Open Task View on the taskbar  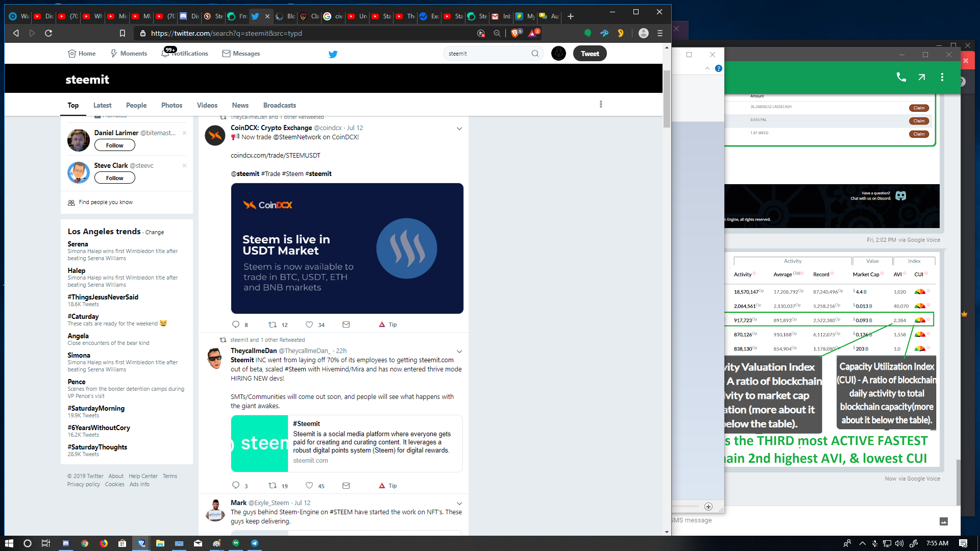point(46,543)
